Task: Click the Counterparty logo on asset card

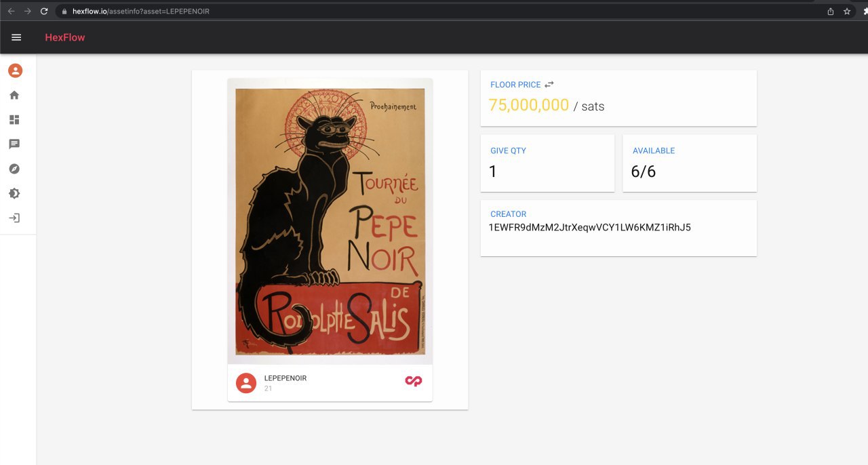Action: click(414, 382)
